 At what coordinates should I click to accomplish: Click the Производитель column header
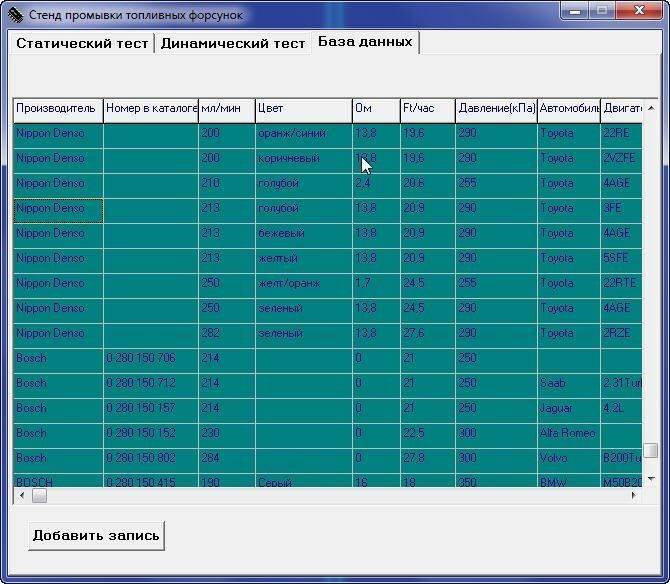pos(57,108)
